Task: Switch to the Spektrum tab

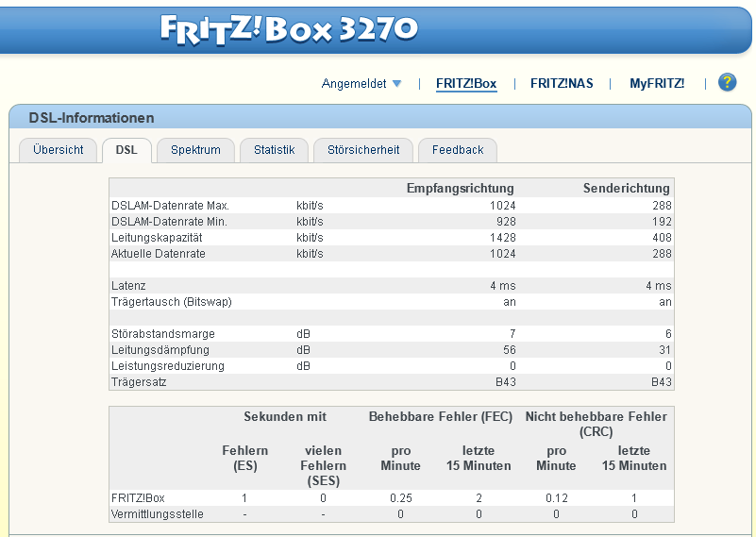Action: point(195,150)
